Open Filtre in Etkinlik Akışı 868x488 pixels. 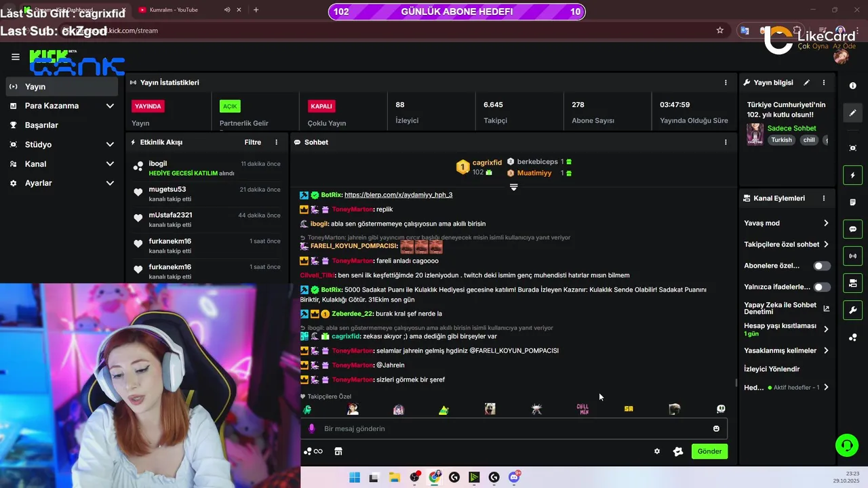click(252, 142)
